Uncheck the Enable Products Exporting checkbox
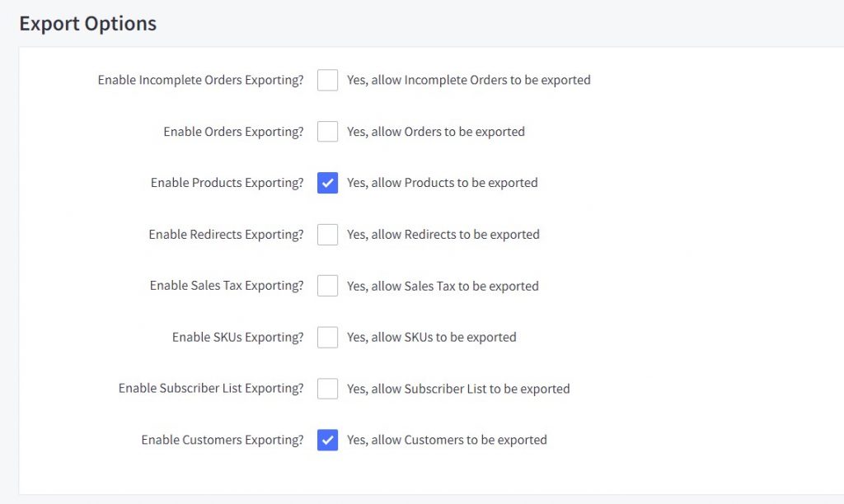This screenshot has height=504, width=844. pyautogui.click(x=327, y=183)
